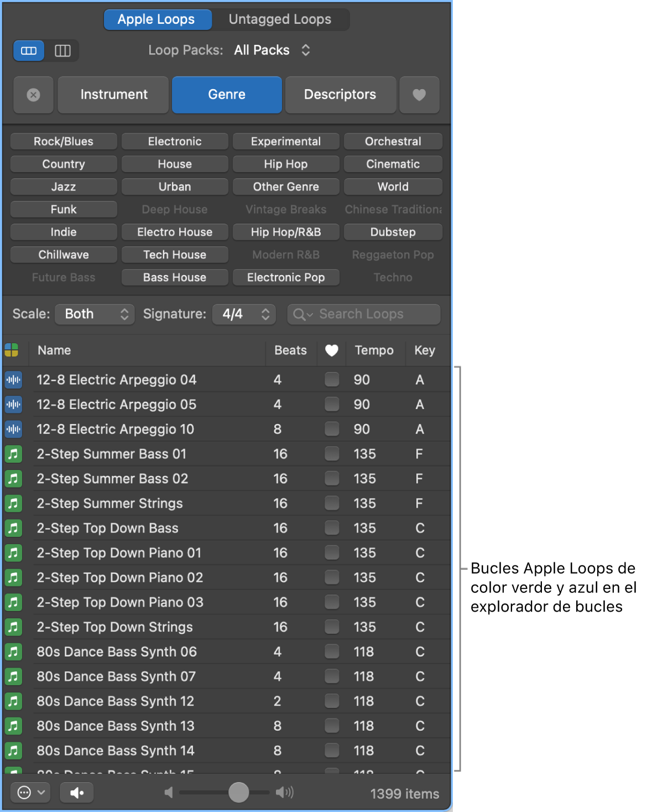Mark 12-8 Electric Arpeggio 04 as favorite
Screen dimensions: 647x812
[332, 379]
